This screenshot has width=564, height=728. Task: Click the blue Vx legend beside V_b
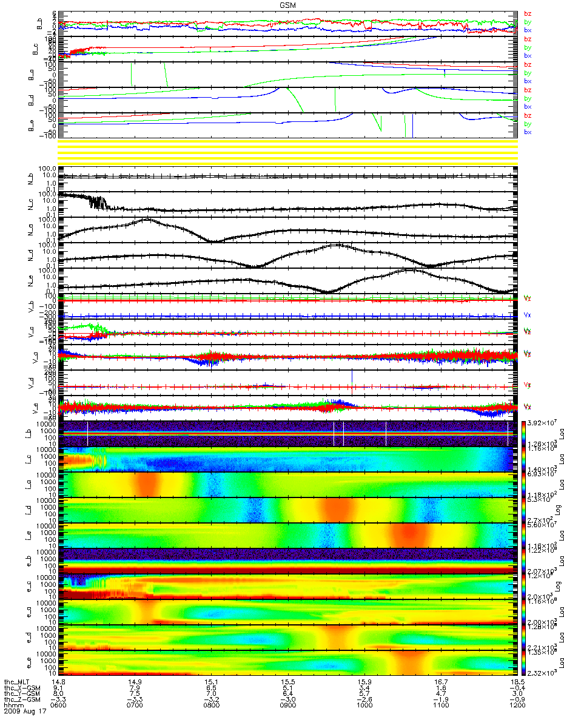(x=528, y=315)
